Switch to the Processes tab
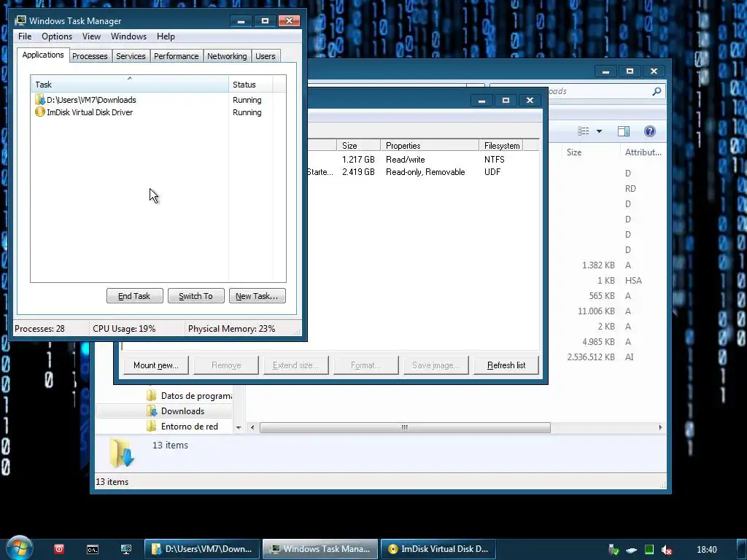Screen dimensions: 747x560 point(90,56)
